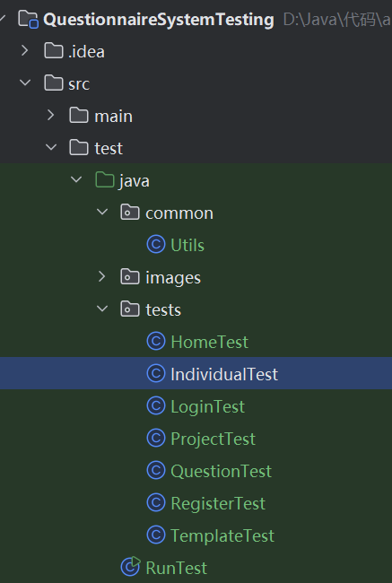Viewport: 392px width, 583px height.
Task: Select IndividualTest in the project tree
Action: coord(196,373)
